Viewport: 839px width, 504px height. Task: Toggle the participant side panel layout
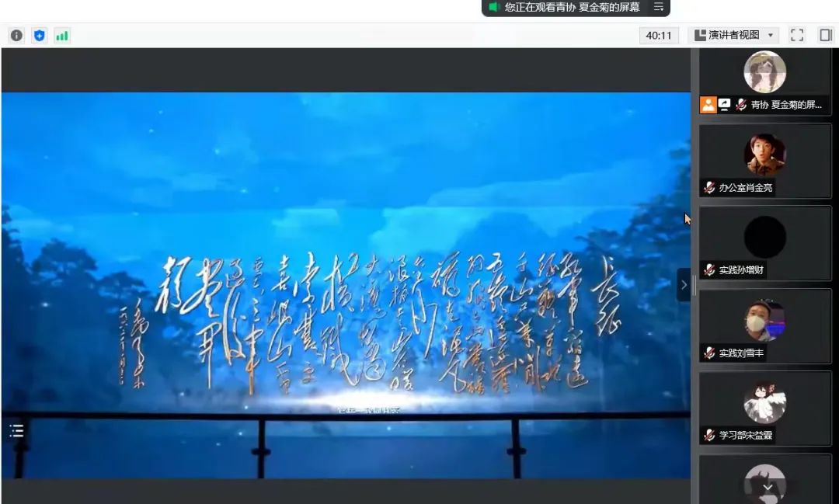pyautogui.click(x=825, y=35)
